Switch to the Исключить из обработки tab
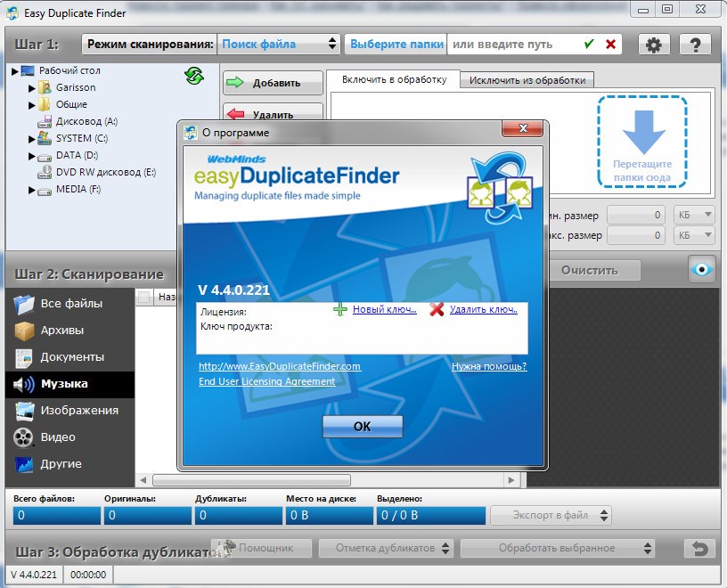 (x=527, y=80)
